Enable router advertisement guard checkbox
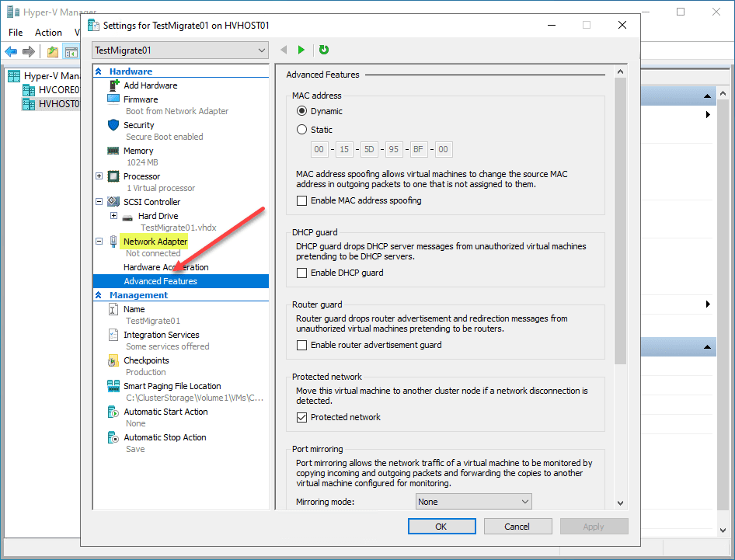This screenshot has height=560, width=735. (302, 345)
